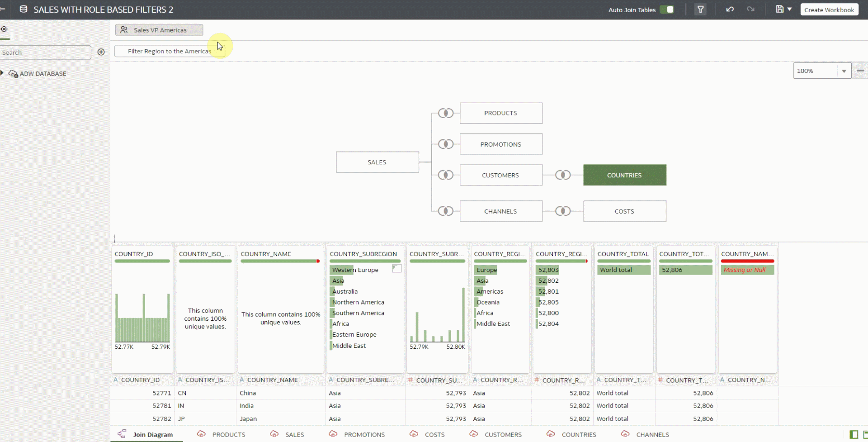
Task: Add a table via the plus icon beside Search
Action: [x=101, y=52]
